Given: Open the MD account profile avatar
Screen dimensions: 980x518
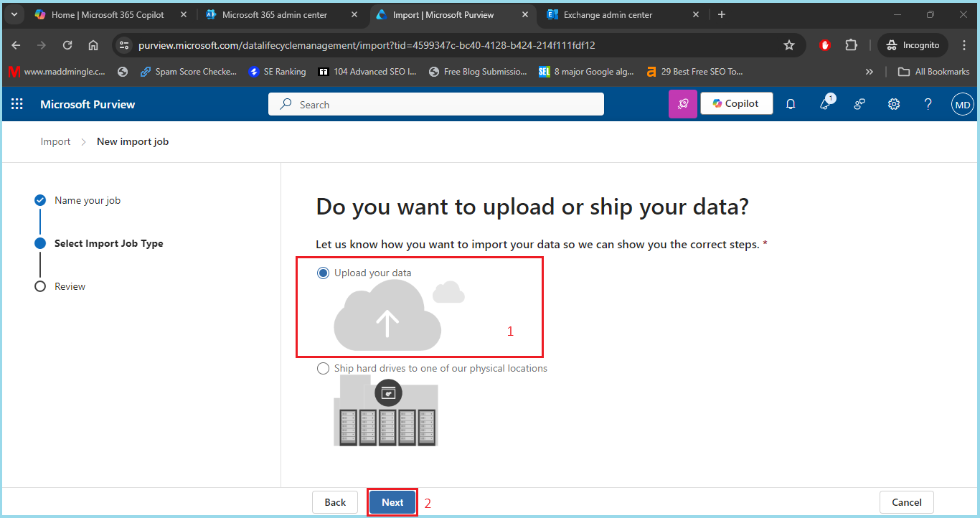Looking at the screenshot, I should click(962, 105).
